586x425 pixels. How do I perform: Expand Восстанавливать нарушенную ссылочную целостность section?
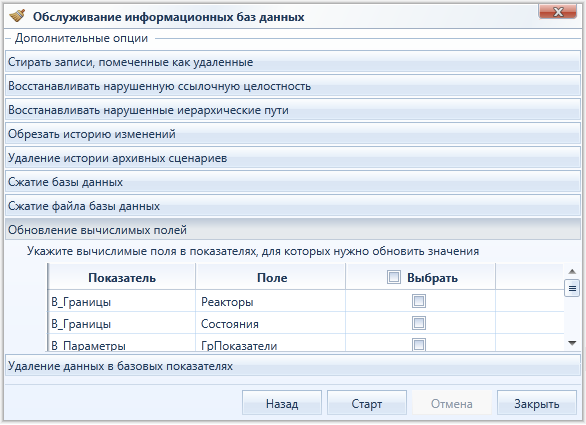tap(293, 86)
